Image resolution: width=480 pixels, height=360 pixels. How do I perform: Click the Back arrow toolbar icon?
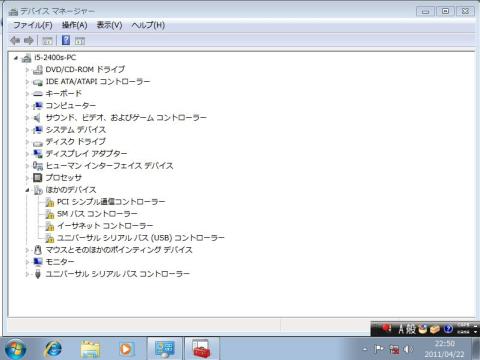[15, 41]
